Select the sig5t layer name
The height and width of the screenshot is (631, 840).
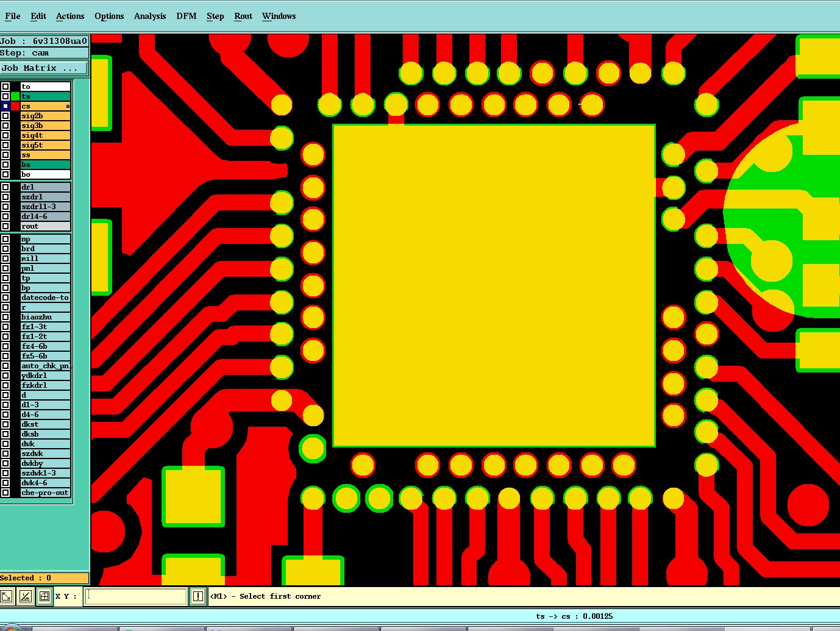pos(46,145)
